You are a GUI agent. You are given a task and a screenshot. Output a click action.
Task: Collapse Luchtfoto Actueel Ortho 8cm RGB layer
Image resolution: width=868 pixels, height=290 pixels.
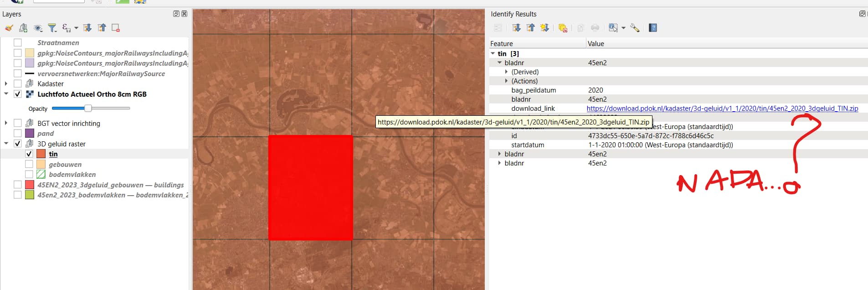6,94
